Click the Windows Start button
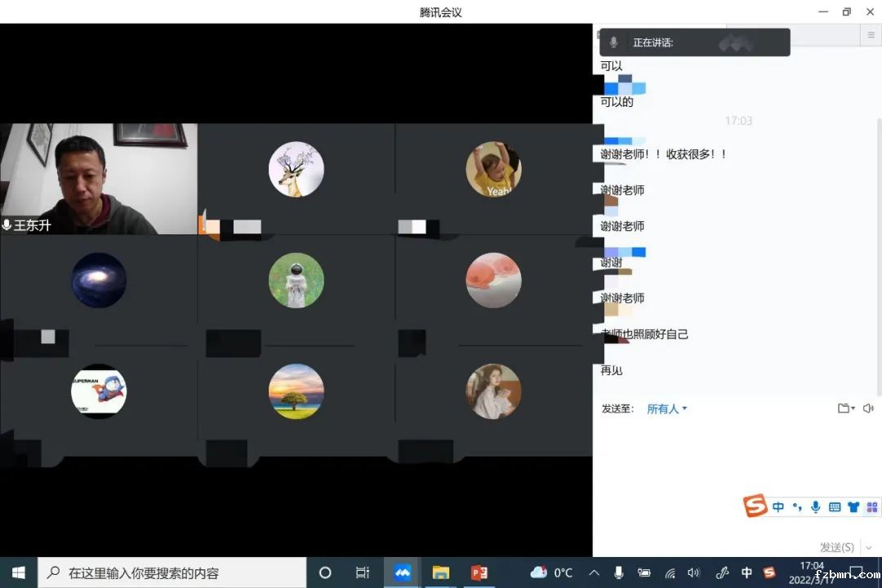 [x=18, y=572]
